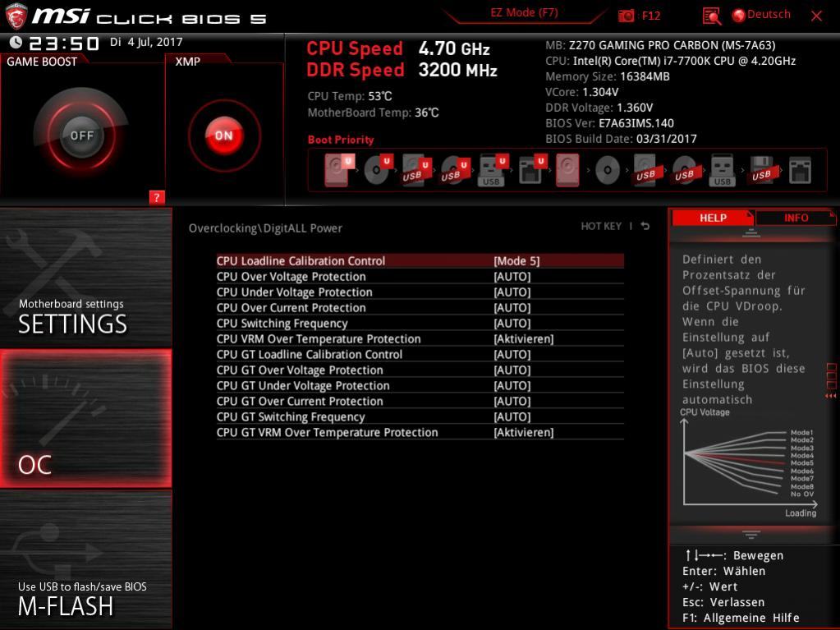Click the globe icon next to Deutsch
The width and height of the screenshot is (840, 630).
[739, 16]
